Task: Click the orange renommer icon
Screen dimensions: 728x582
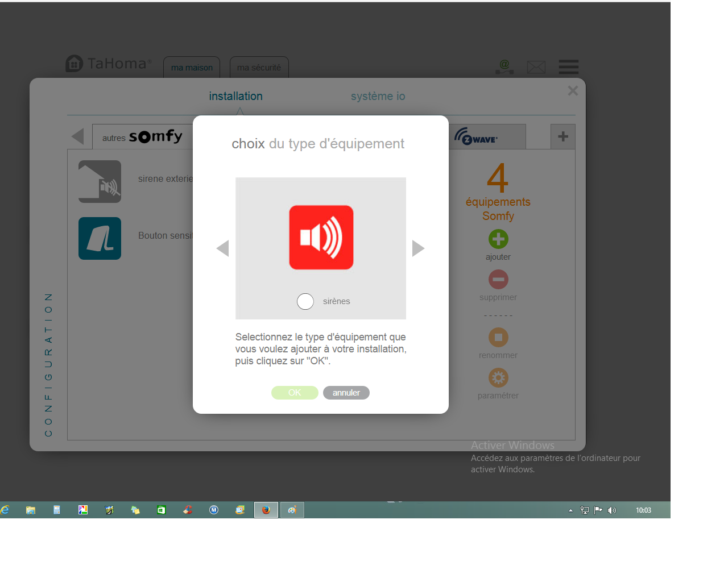Action: point(498,338)
